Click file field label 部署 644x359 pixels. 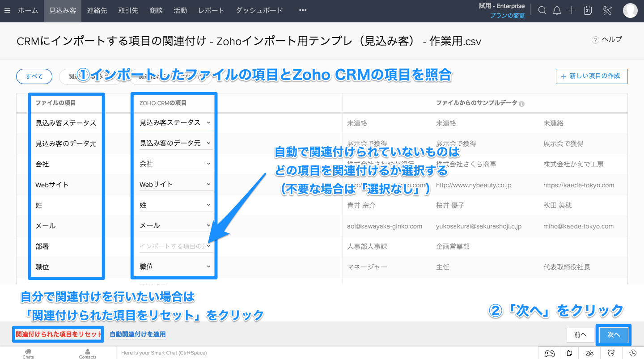(42, 246)
